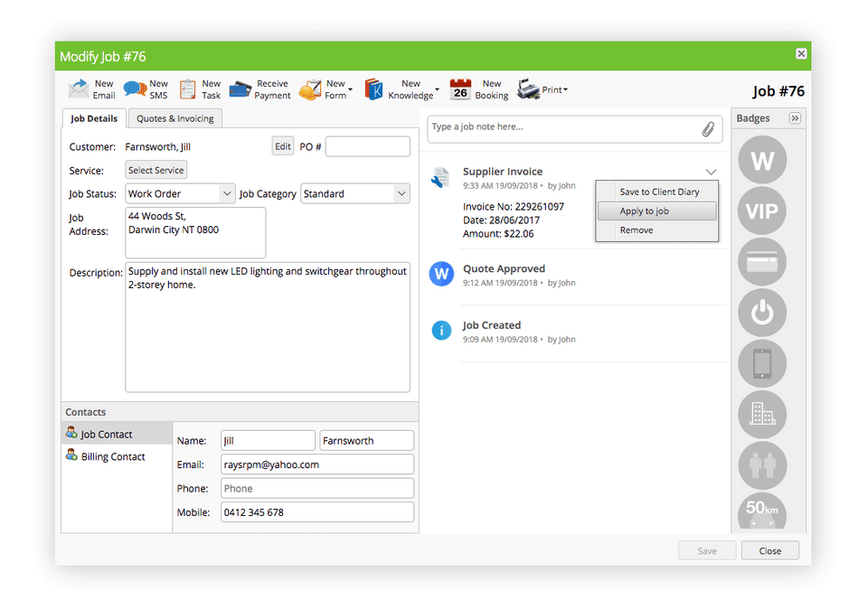Select the two people badge
The width and height of the screenshot is (868, 609).
761,465
